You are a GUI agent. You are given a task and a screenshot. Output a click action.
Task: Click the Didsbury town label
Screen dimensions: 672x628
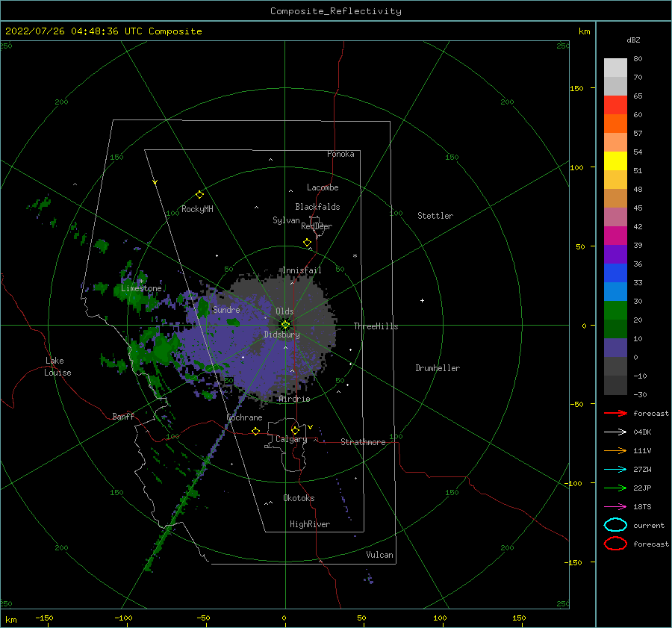281,335
